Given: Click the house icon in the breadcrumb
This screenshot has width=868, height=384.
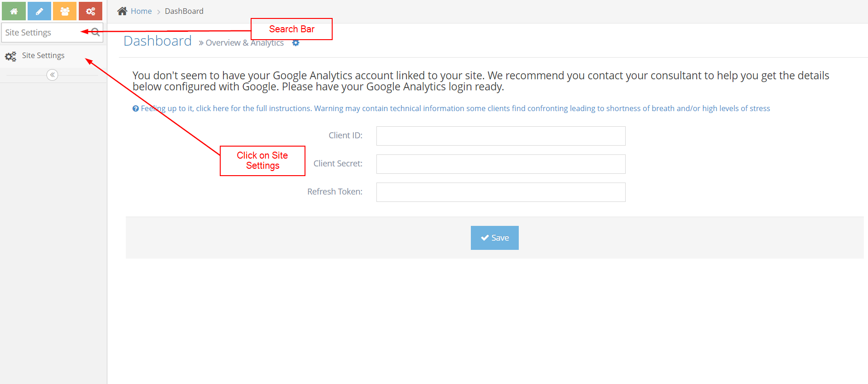Looking at the screenshot, I should [122, 11].
